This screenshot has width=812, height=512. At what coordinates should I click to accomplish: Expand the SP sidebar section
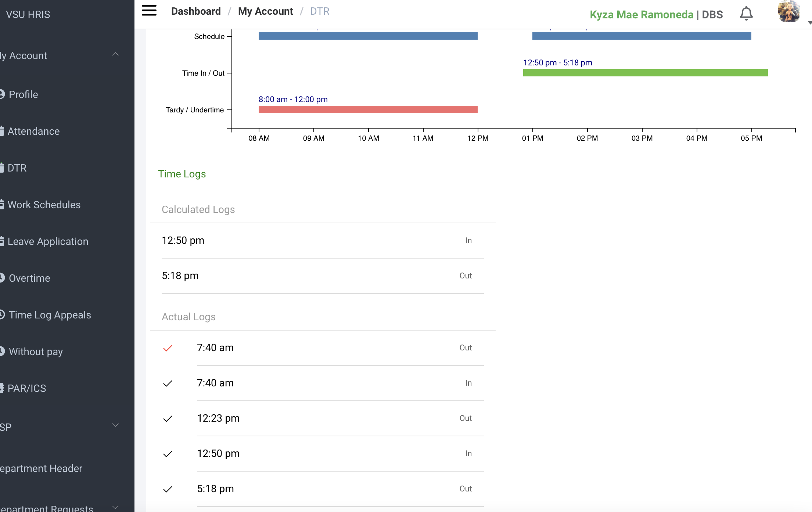coord(115,425)
